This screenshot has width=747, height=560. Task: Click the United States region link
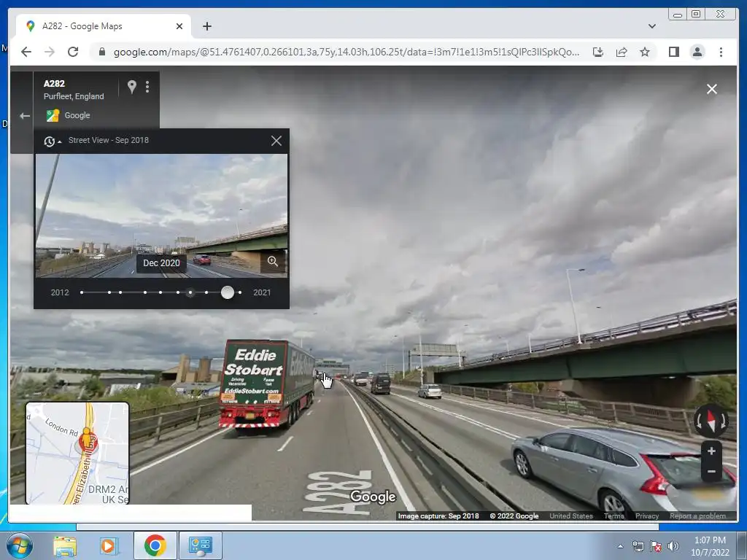(x=571, y=516)
